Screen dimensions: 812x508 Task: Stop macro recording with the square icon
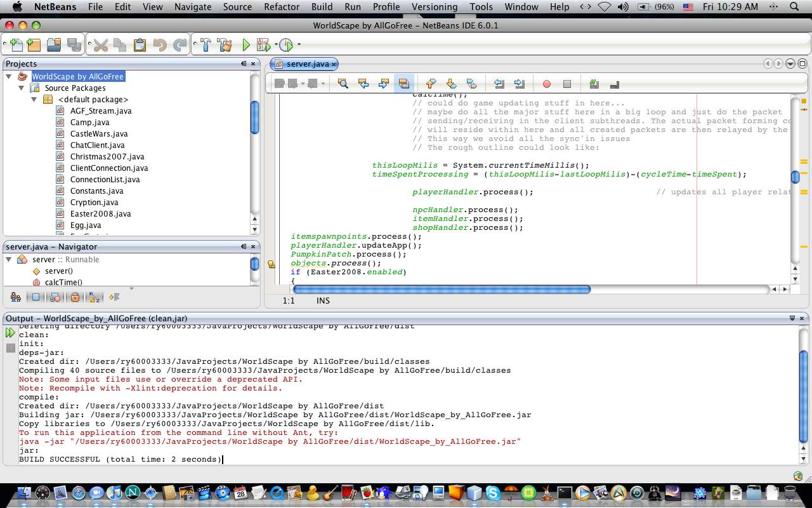[x=567, y=83]
